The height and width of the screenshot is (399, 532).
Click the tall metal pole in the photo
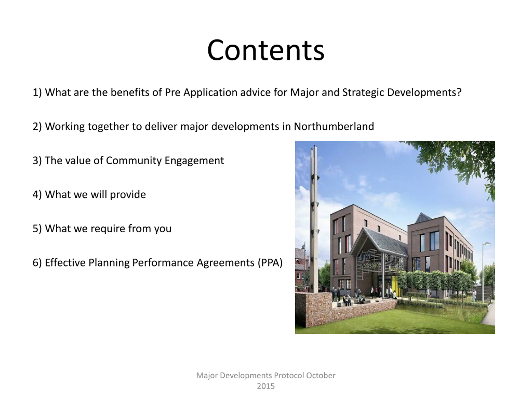(x=314, y=219)
